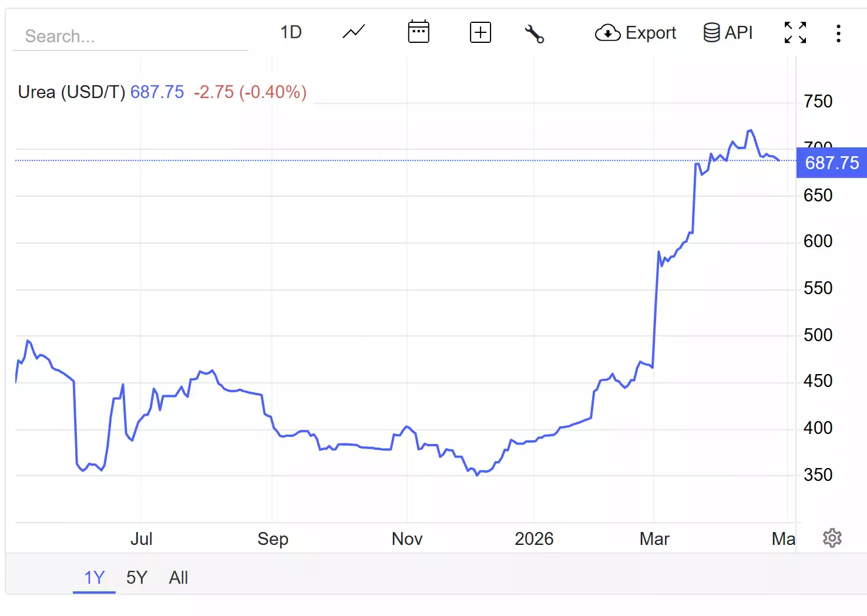This screenshot has height=616, width=867.
Task: Toggle the 1Y view selection
Action: [93, 578]
